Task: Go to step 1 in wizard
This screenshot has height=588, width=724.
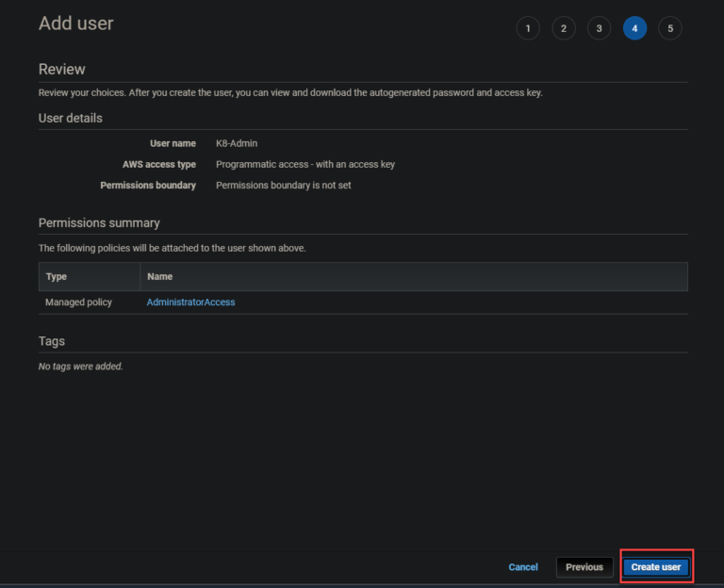Action: coord(528,28)
